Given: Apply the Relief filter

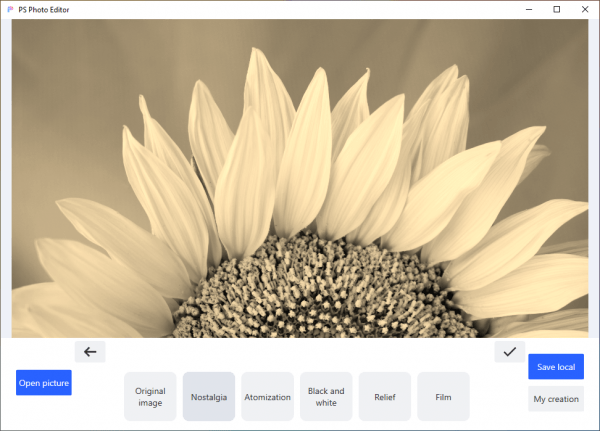Looking at the screenshot, I should pyautogui.click(x=385, y=397).
